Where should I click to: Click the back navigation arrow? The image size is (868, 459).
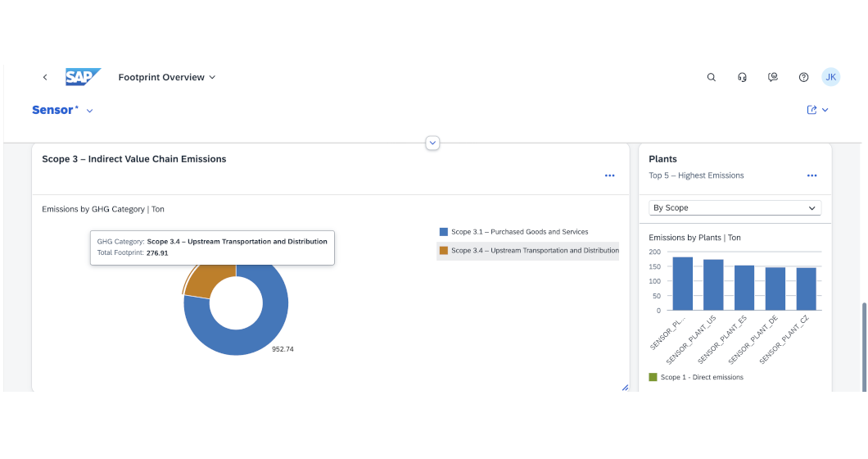[x=45, y=77]
